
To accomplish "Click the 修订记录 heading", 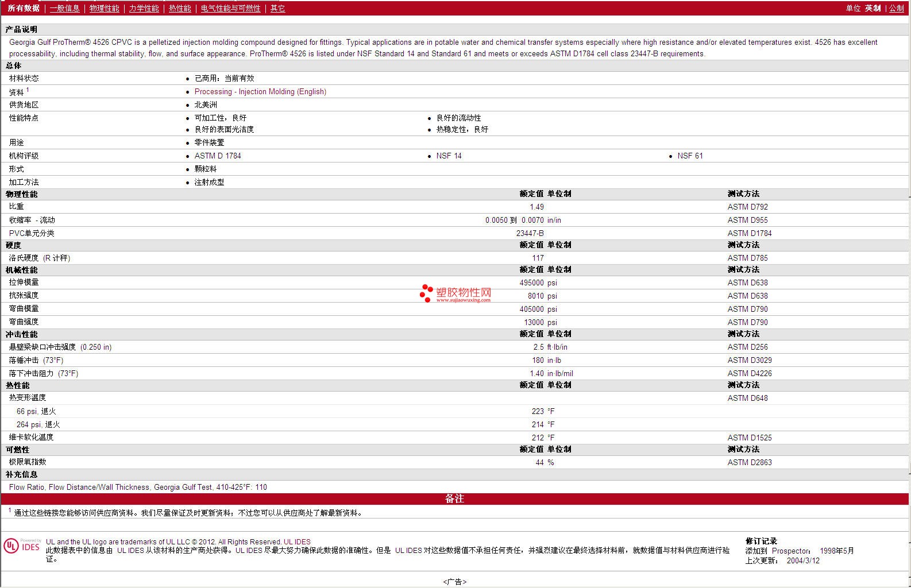I will pyautogui.click(x=761, y=541).
